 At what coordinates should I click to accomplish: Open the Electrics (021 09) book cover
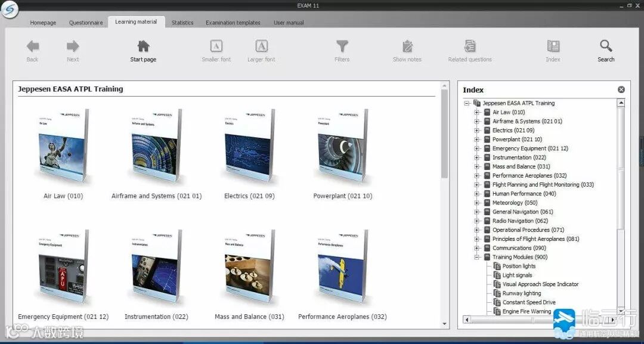pyautogui.click(x=249, y=145)
